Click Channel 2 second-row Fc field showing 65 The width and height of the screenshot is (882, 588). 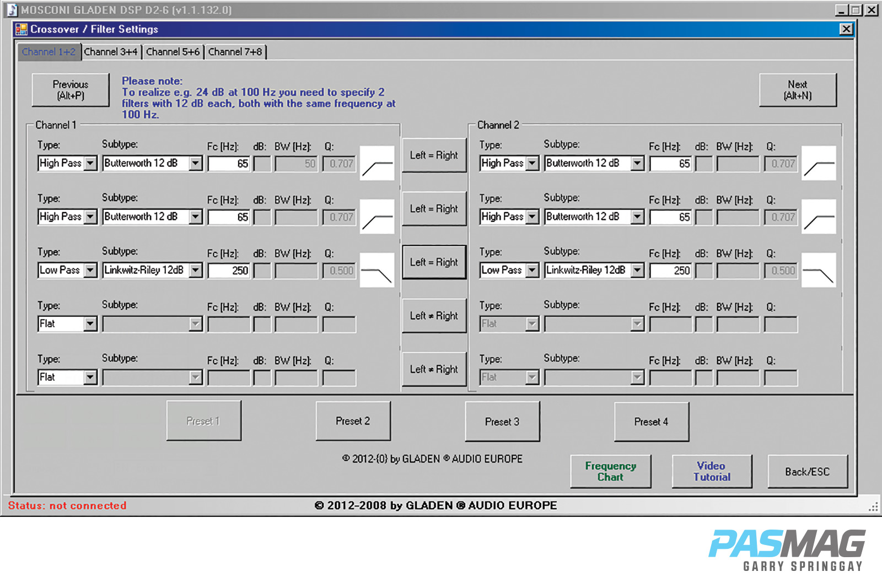coord(670,217)
